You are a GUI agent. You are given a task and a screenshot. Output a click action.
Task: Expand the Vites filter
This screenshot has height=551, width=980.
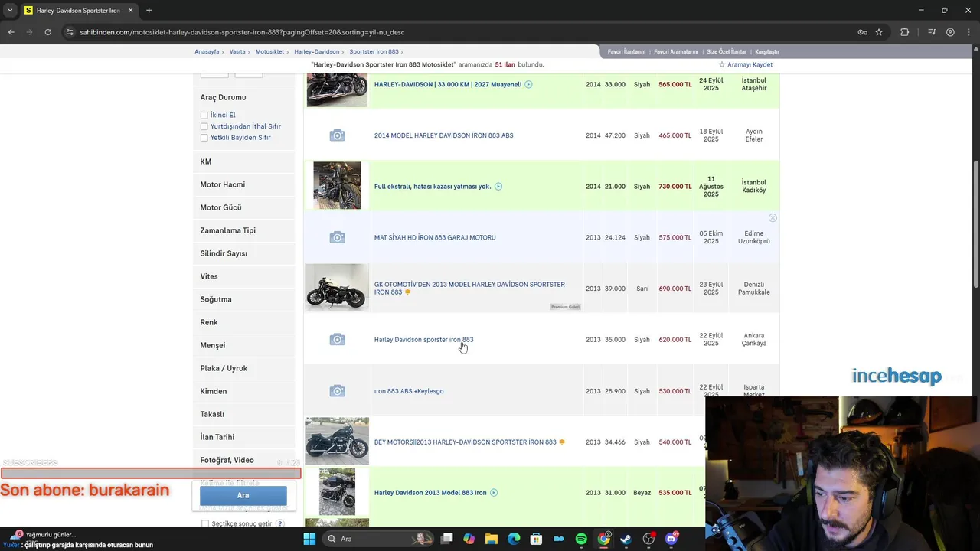coord(243,276)
